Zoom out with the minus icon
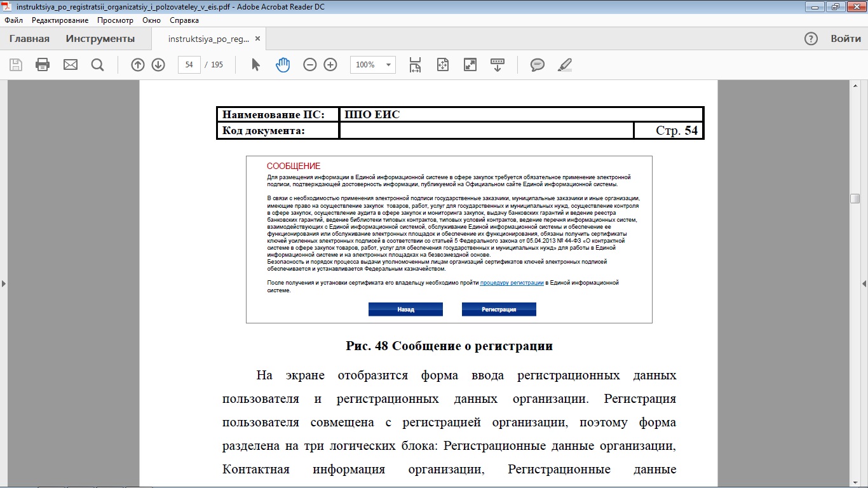 [x=309, y=65]
